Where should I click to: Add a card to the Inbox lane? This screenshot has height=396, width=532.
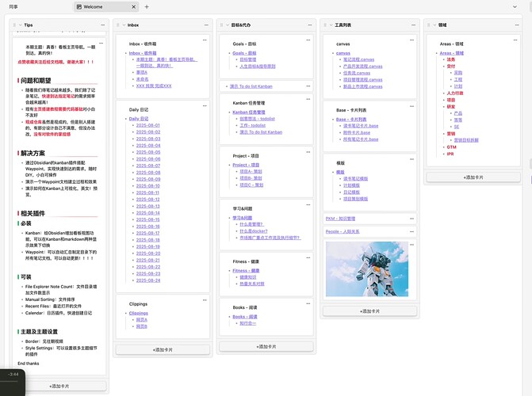(163, 349)
